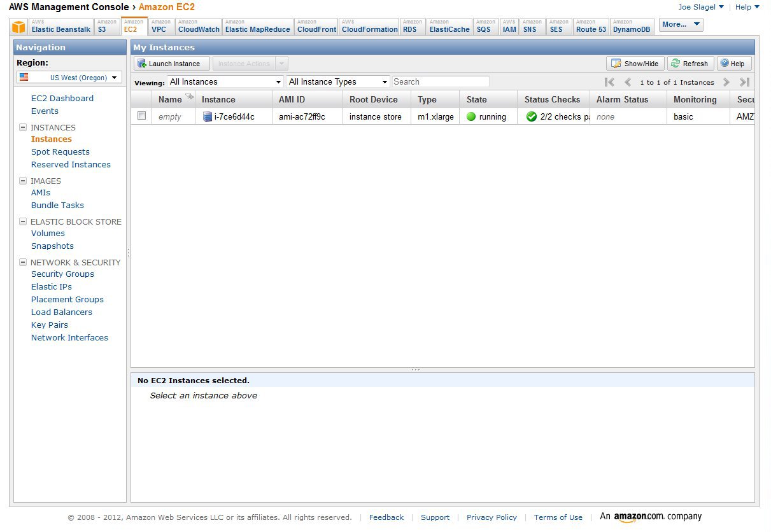Open the AMIs navigation link

(x=41, y=192)
